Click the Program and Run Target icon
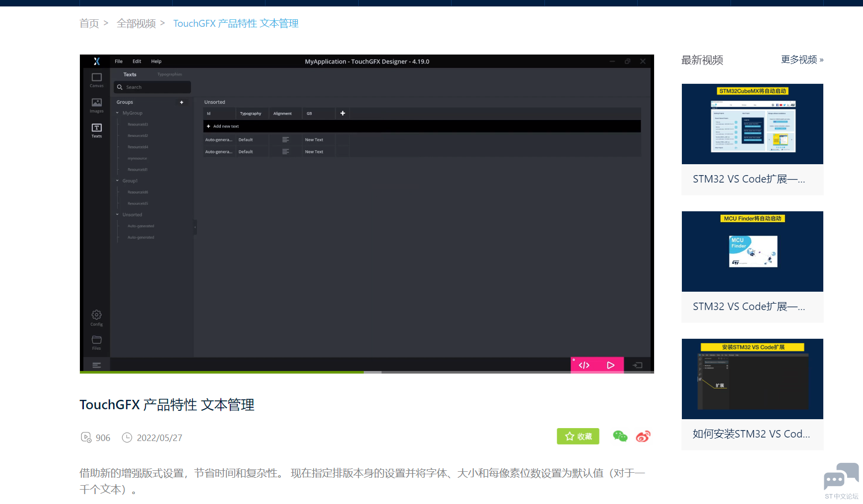Screen dimensions: 863x504 pos(638,366)
